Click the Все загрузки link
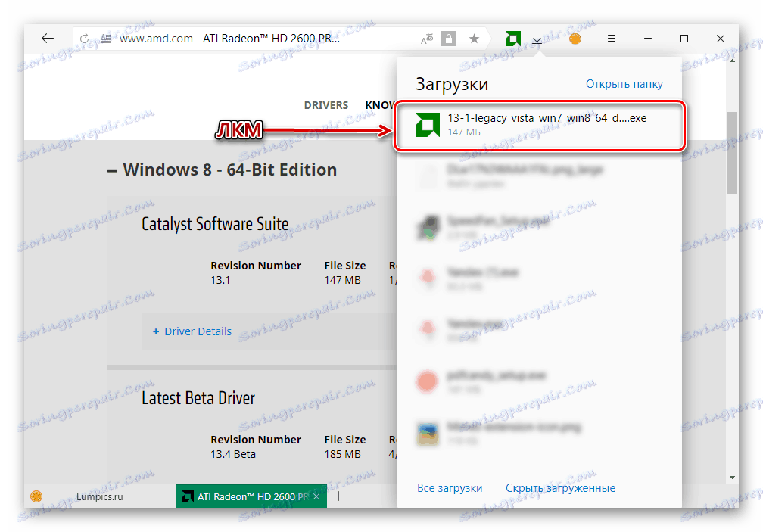 pos(450,488)
